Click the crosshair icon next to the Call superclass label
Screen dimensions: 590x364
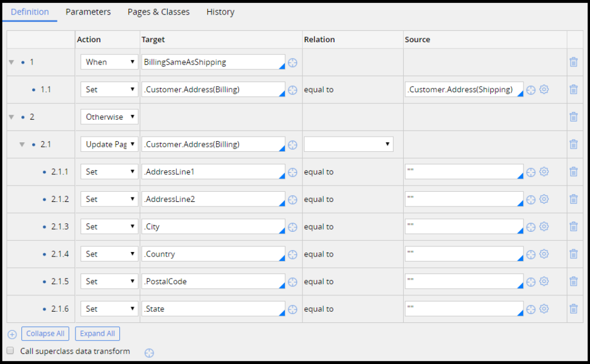coord(149,353)
